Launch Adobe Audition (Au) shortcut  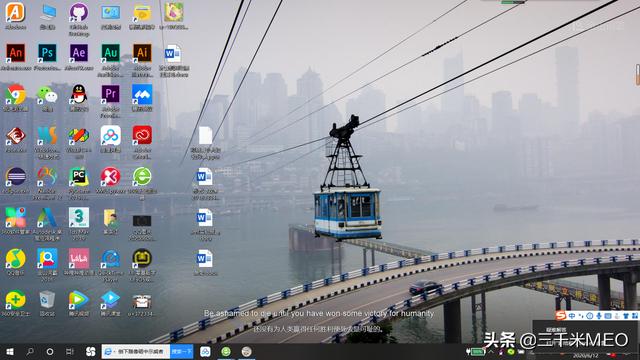pyautogui.click(x=111, y=53)
